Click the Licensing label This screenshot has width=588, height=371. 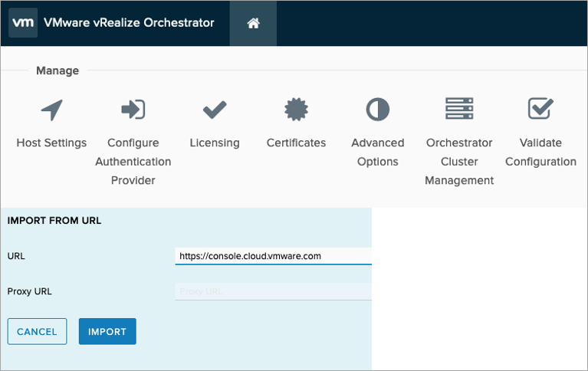(x=215, y=143)
